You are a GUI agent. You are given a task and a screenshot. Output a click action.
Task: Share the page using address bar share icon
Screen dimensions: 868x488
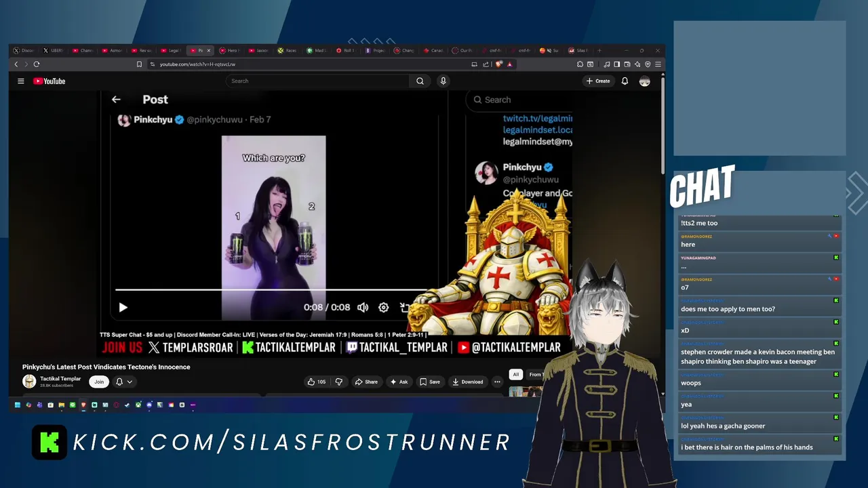(486, 64)
